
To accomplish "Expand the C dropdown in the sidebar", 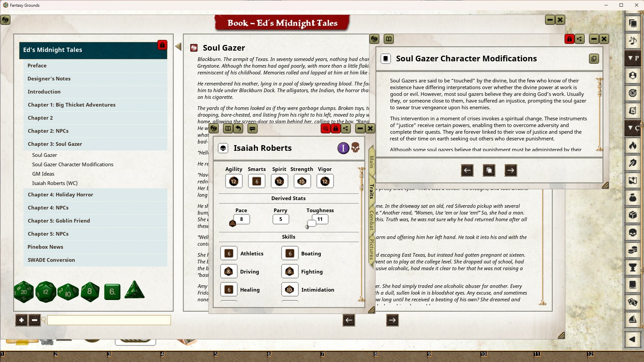I will [x=634, y=128].
